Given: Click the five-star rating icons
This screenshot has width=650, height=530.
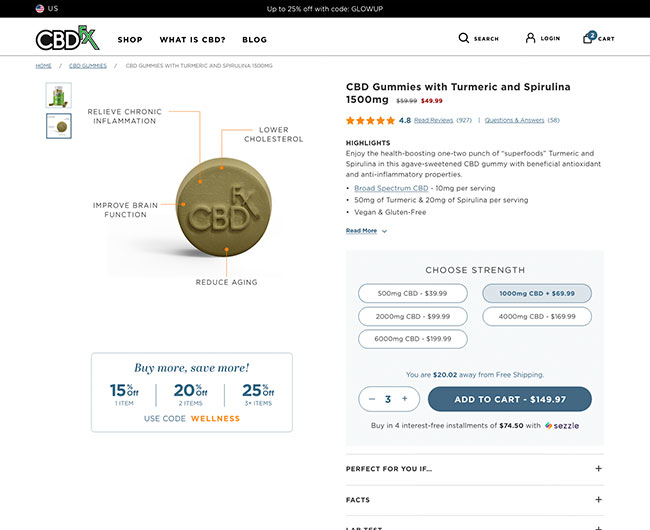Looking at the screenshot, I should (x=370, y=120).
